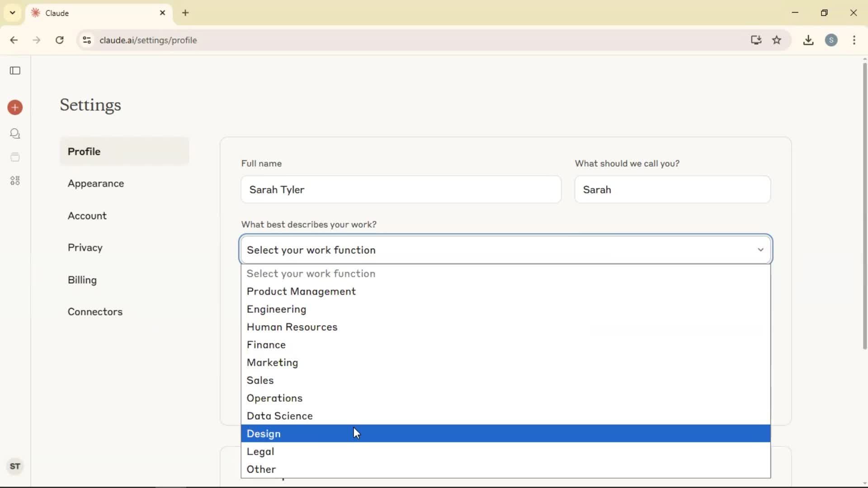The height and width of the screenshot is (488, 868).
Task: Select Sales option
Action: 505,380
